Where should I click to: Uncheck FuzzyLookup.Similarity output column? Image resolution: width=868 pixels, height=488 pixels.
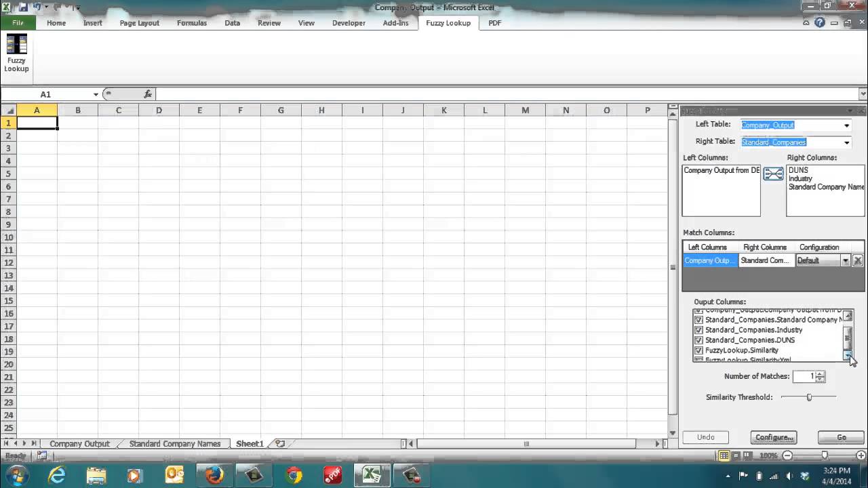[x=698, y=350]
